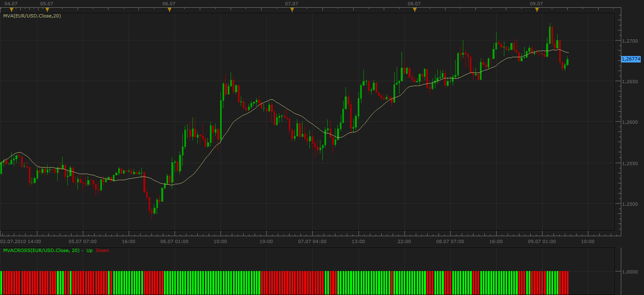Click the 1,2700 price axis label

(630, 41)
